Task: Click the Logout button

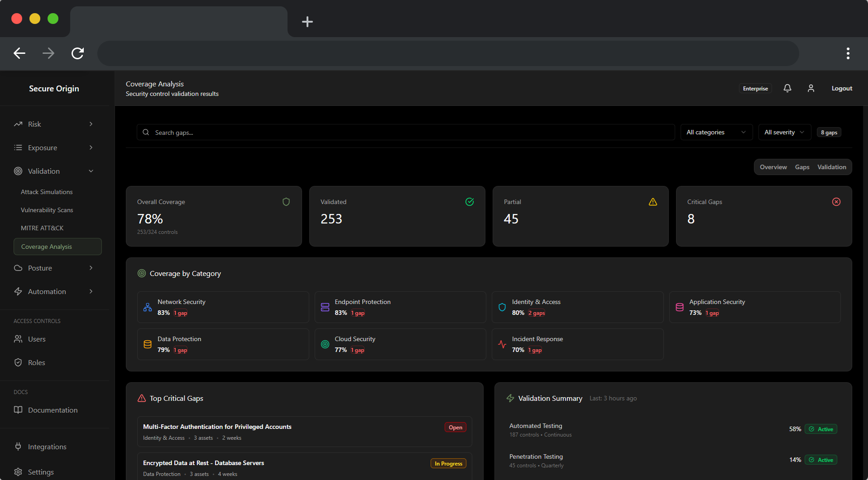Action: (842, 88)
